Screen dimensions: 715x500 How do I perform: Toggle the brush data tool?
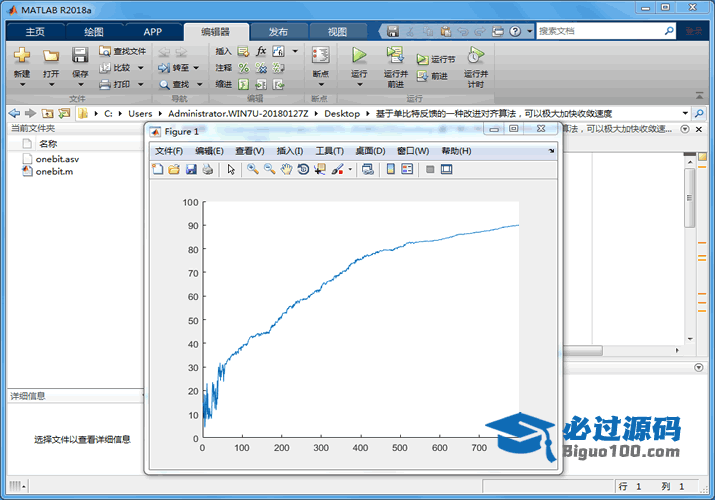(x=337, y=170)
